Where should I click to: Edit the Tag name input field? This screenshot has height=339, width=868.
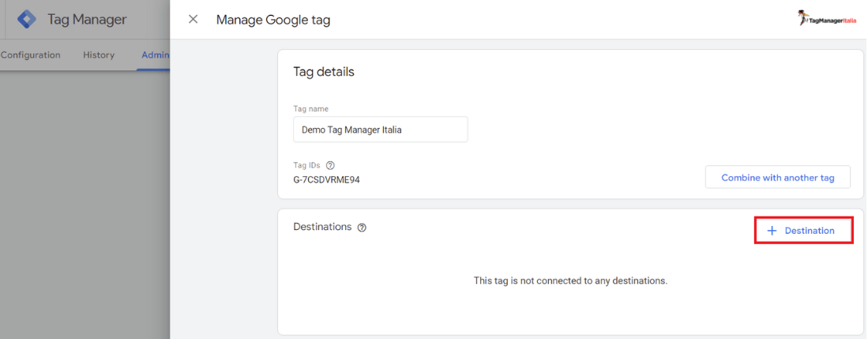[381, 130]
